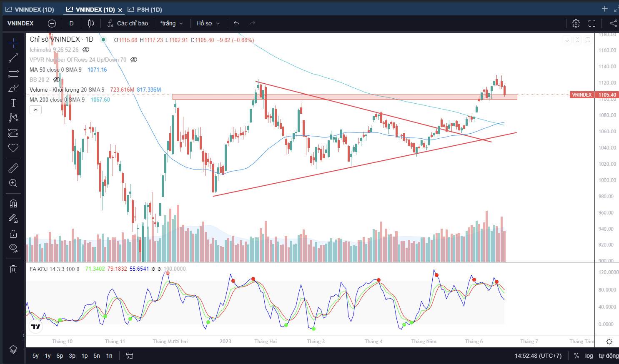Viewport: 619px width, 364px height.
Task: Open the favorites heart icon in sidebar
Action: tap(13, 148)
